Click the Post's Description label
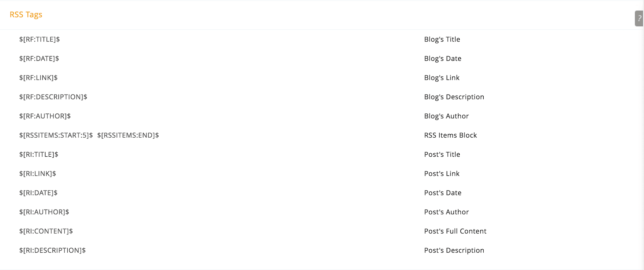Screen dimensions: 644x270 (x=454, y=250)
